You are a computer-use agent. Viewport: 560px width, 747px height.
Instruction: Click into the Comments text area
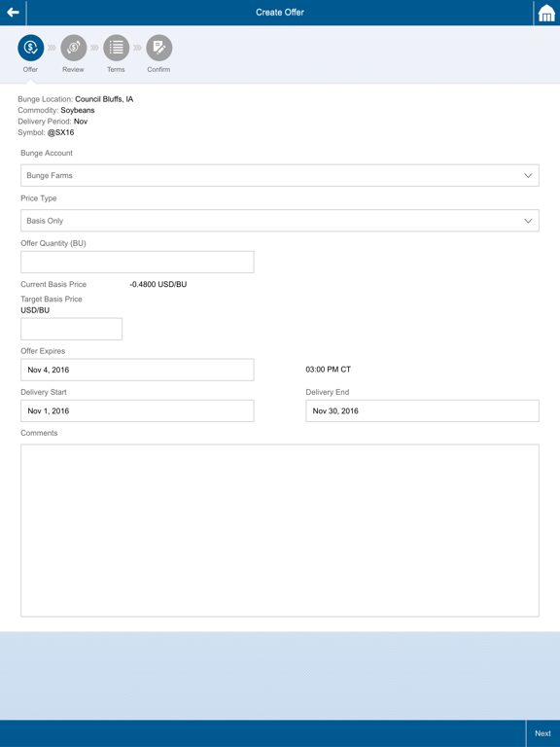pyautogui.click(x=280, y=531)
